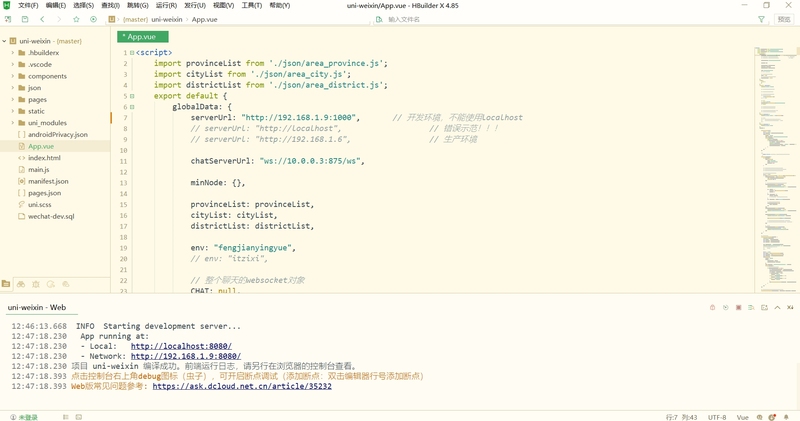
Task: Click the second icon in sidebar bottom bar
Action: point(21,284)
